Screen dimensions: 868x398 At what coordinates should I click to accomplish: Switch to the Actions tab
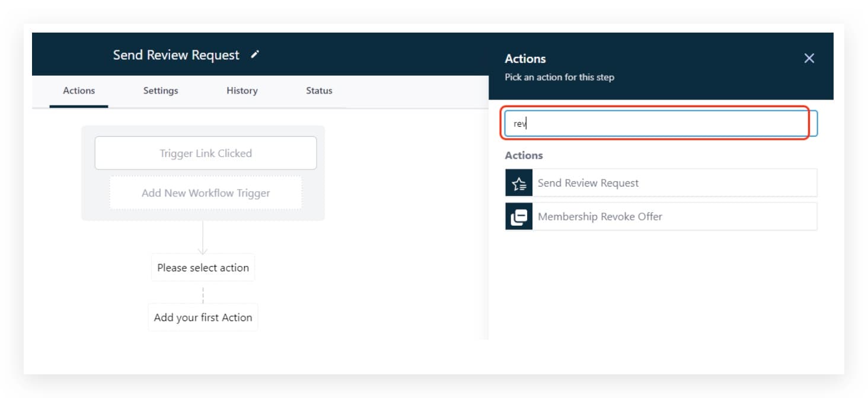[x=79, y=91]
